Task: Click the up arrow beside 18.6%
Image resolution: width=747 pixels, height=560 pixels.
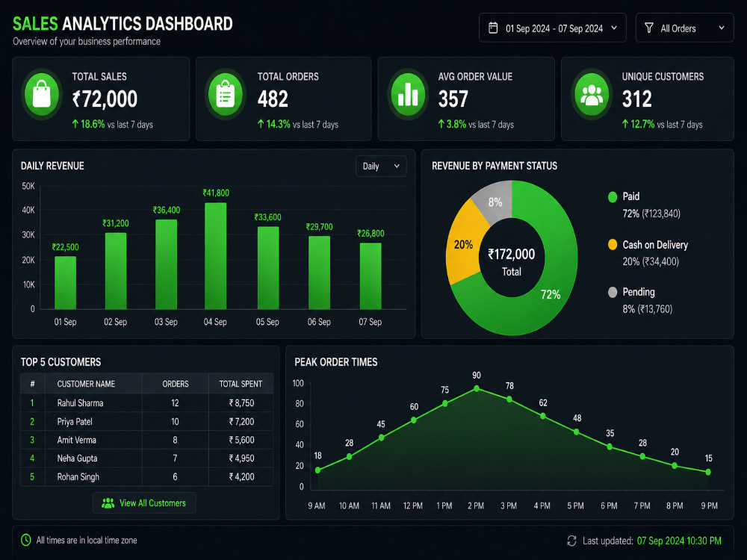Action: 75,124
